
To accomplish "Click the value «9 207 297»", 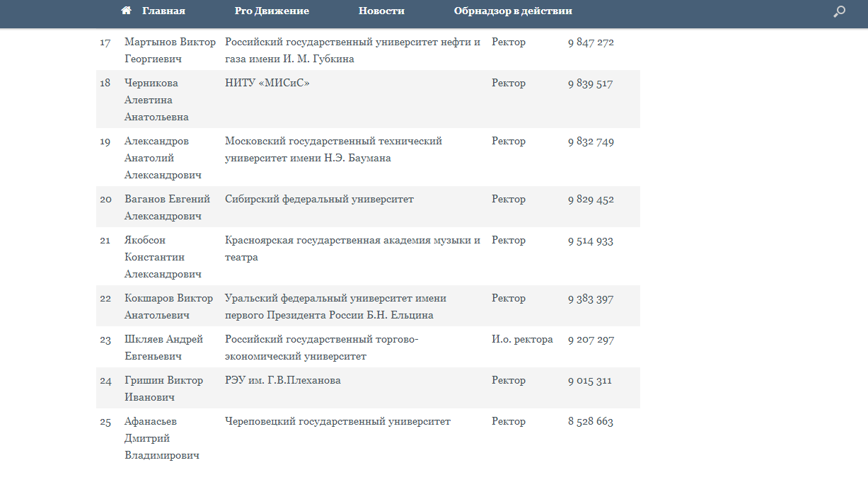I will pyautogui.click(x=591, y=340).
